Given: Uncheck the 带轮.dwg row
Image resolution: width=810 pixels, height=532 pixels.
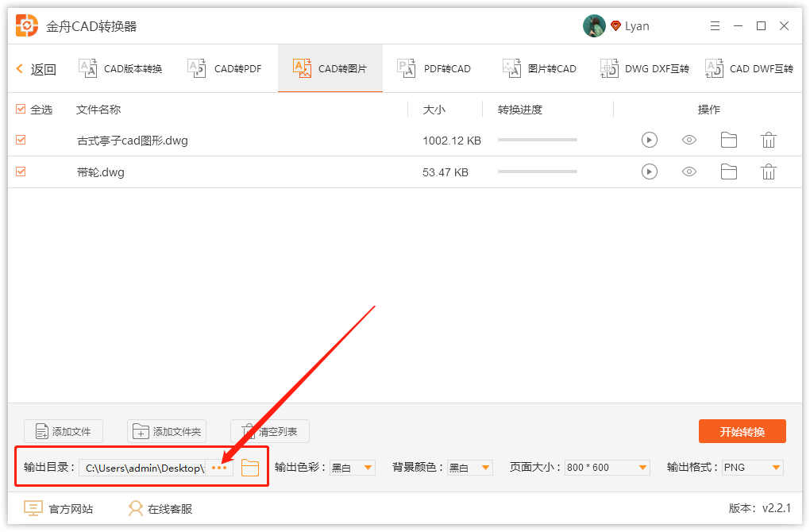Looking at the screenshot, I should 20,172.
